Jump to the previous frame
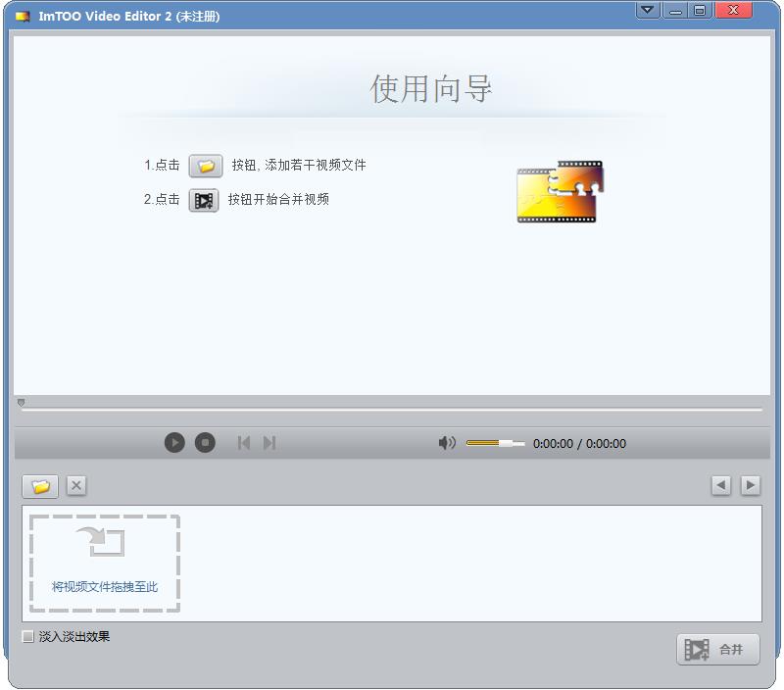The image size is (784, 690). click(x=244, y=443)
